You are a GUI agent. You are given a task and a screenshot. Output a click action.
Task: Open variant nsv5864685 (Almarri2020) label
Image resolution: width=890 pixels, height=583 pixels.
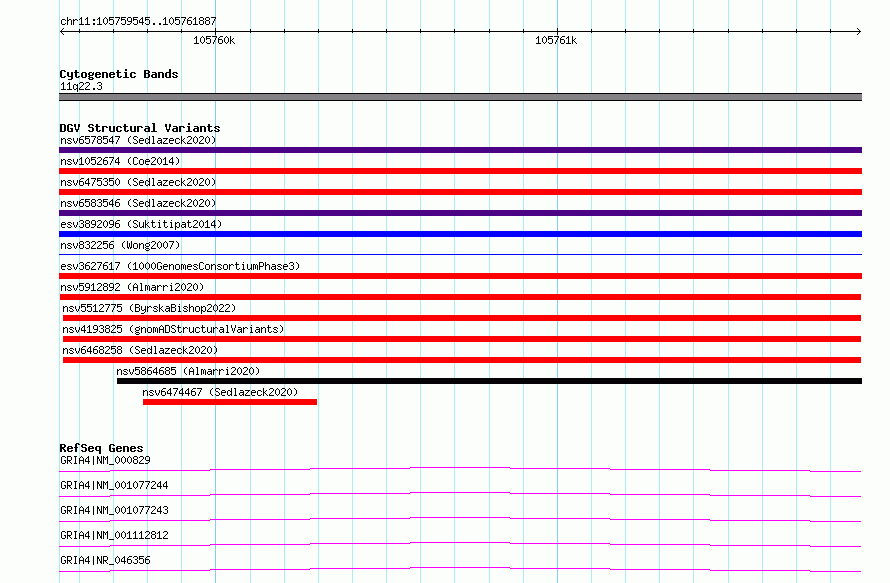[188, 371]
